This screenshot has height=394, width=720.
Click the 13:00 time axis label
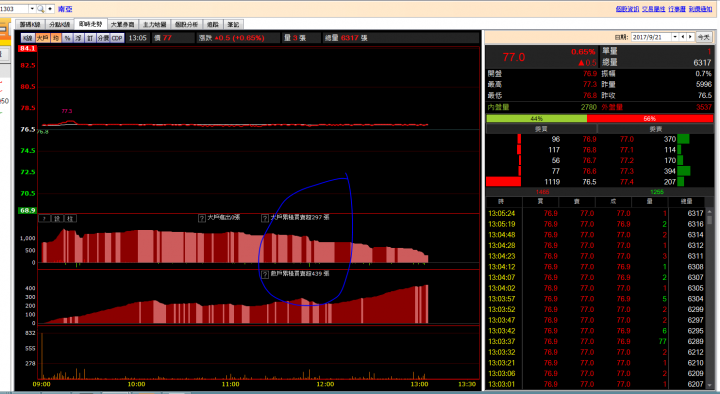[x=419, y=384]
